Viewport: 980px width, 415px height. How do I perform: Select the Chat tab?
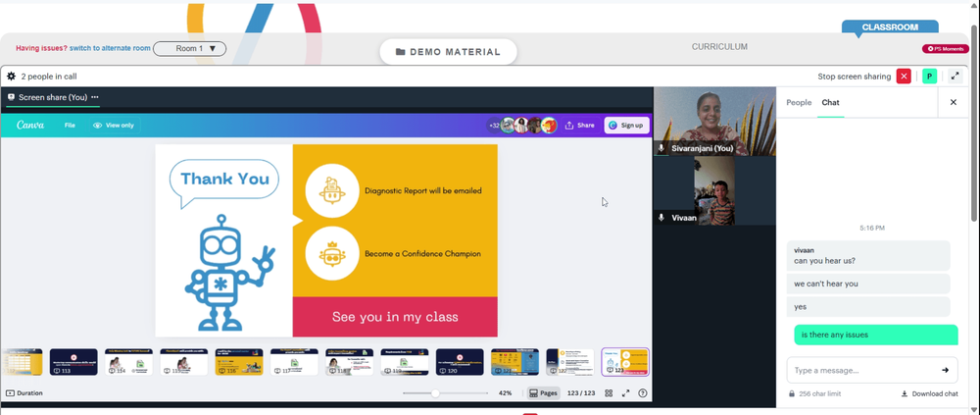831,102
